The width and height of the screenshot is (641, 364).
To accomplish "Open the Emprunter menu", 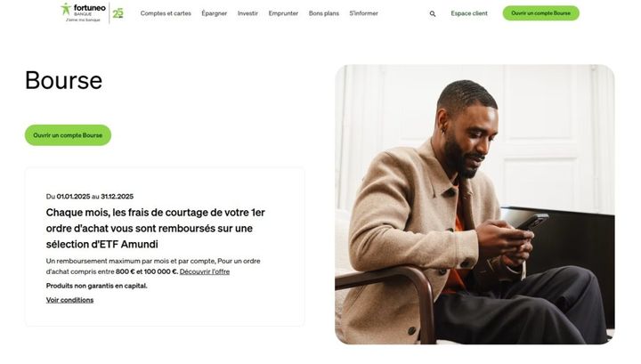I will click(283, 13).
